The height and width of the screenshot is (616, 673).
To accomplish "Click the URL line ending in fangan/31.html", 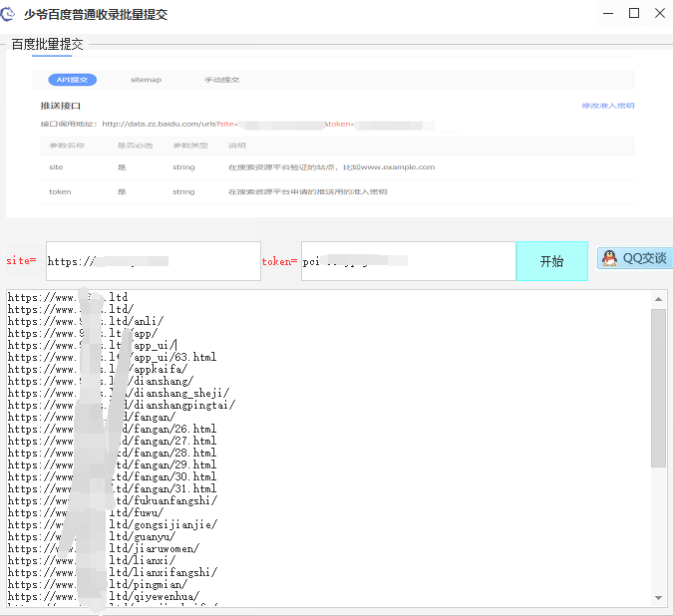I will tap(113, 489).
